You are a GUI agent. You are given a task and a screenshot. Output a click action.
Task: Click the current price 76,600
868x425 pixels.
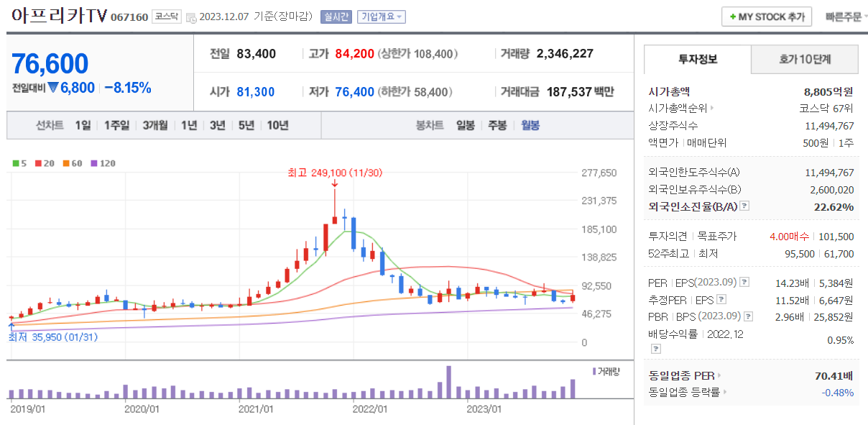pos(50,64)
